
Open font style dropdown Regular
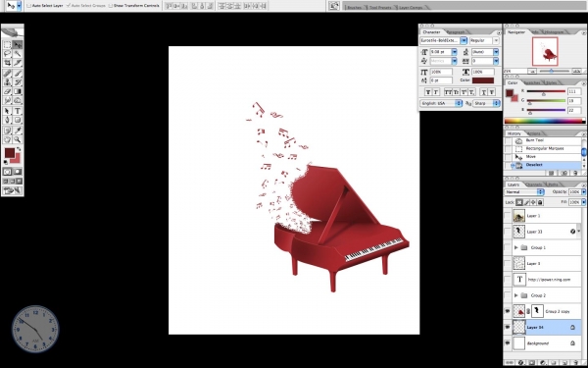496,40
